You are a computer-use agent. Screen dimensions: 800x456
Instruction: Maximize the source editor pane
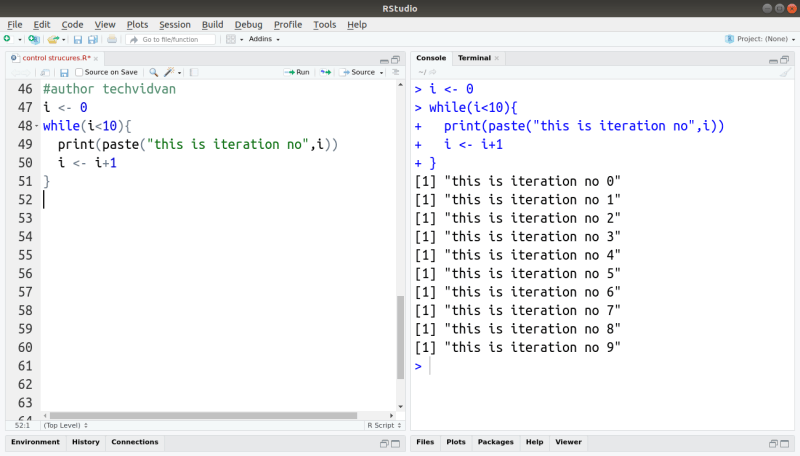(395, 60)
